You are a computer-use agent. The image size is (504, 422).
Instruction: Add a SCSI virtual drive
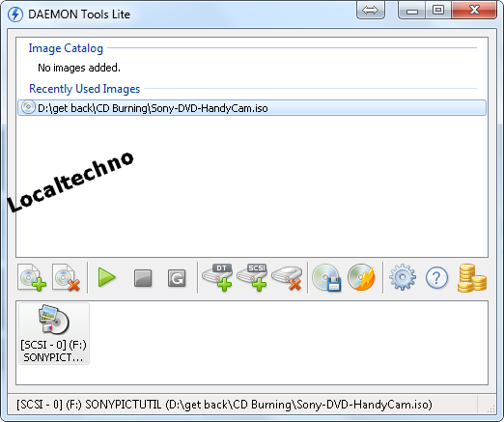tap(252, 277)
